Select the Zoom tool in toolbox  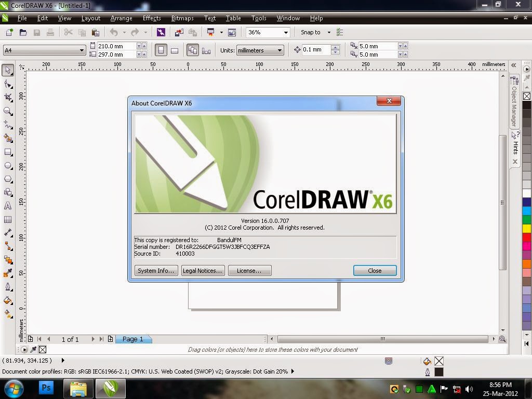coord(8,111)
